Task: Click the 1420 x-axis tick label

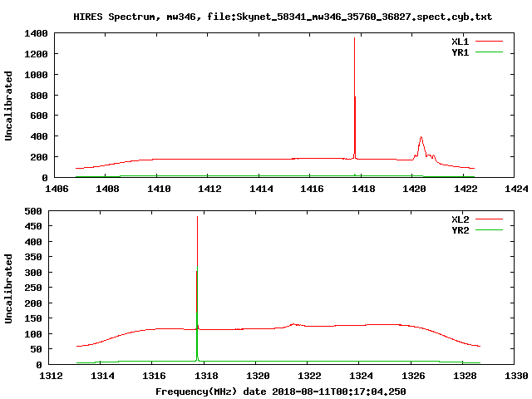Action: (414, 189)
